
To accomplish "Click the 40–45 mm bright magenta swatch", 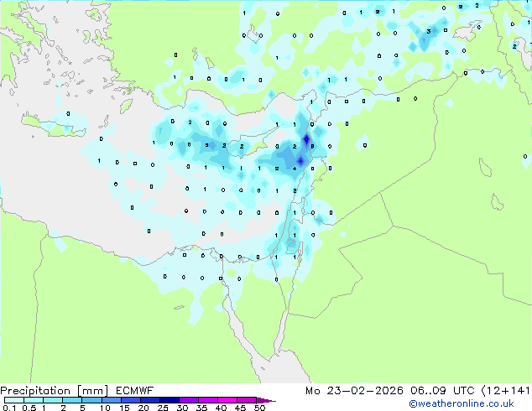I will click(x=227, y=400).
